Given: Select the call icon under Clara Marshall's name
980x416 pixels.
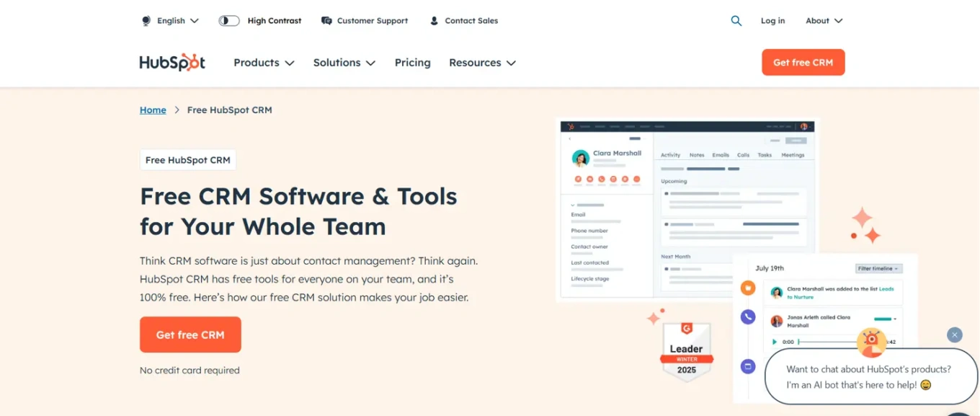Looking at the screenshot, I should (x=601, y=180).
